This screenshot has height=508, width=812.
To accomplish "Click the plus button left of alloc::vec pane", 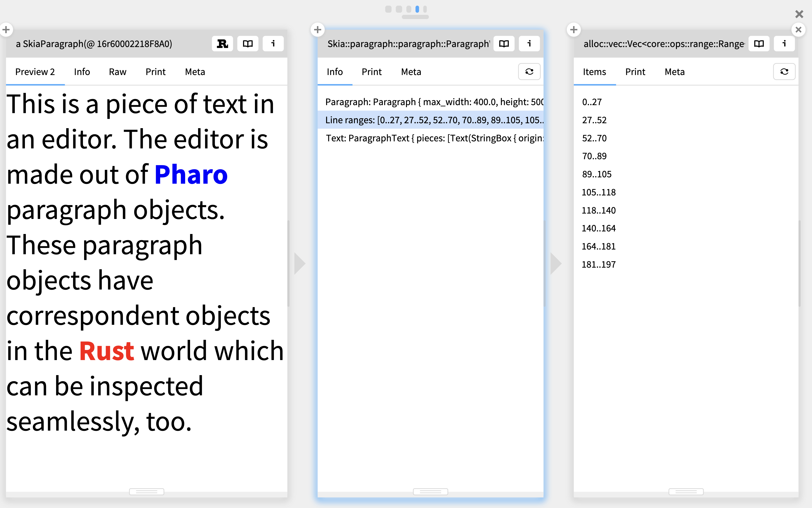I will (x=574, y=30).
